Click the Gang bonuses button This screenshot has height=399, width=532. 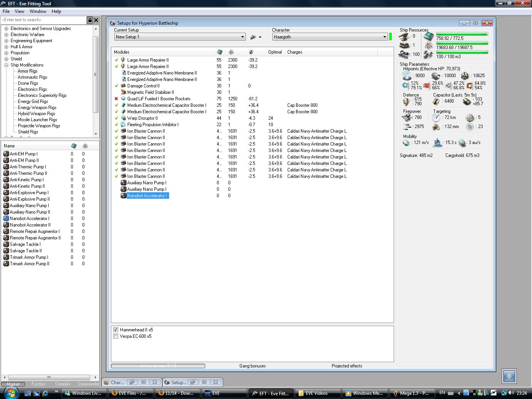click(252, 366)
